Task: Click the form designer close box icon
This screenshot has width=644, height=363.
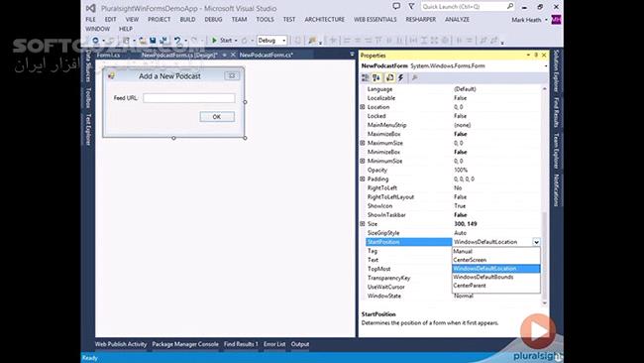Action: pos(232,76)
